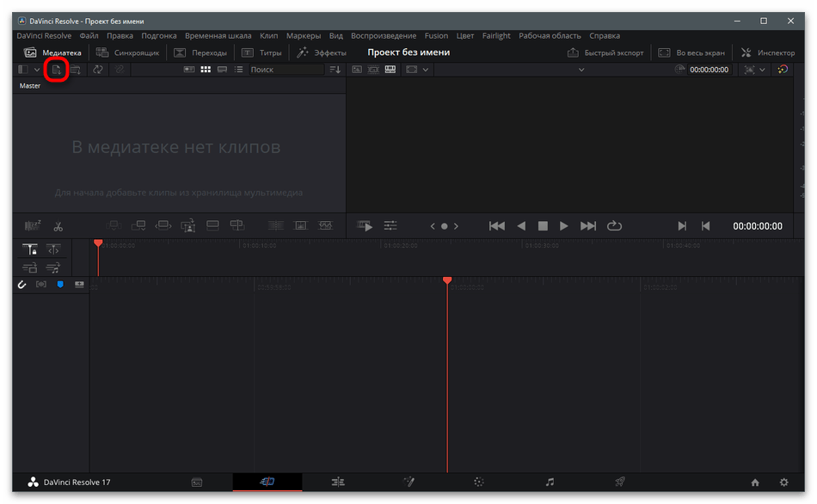Click the Close Up edit icon
The image size is (817, 504).
coord(188,225)
